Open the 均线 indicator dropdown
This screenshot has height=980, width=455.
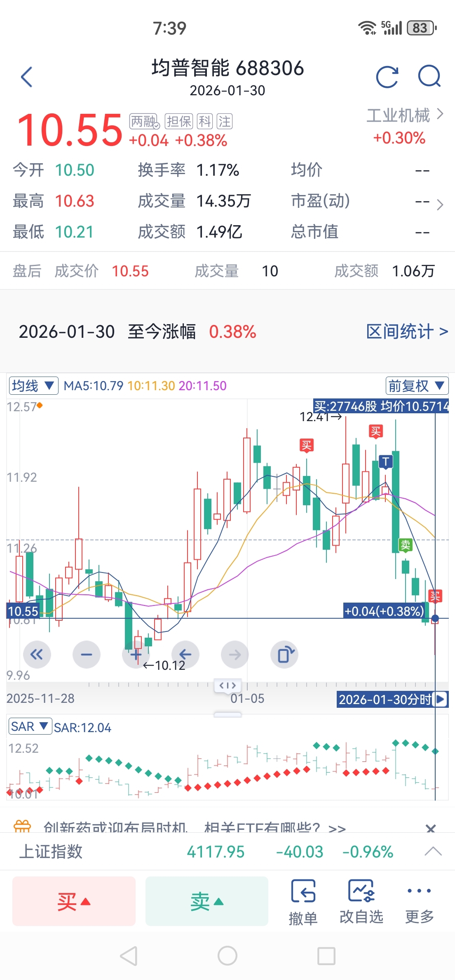pos(33,386)
